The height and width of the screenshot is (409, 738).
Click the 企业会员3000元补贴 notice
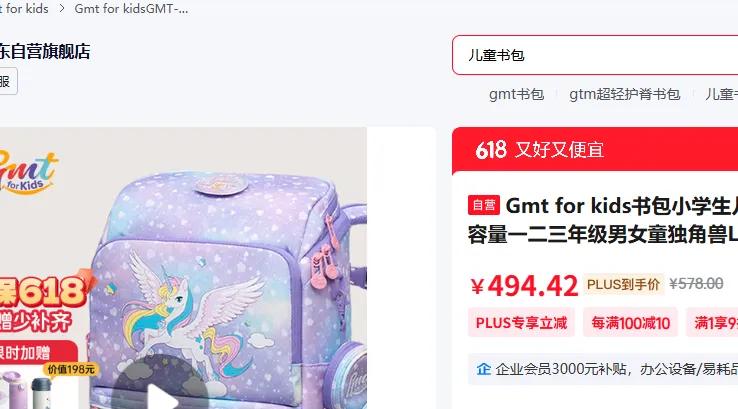[607, 369]
